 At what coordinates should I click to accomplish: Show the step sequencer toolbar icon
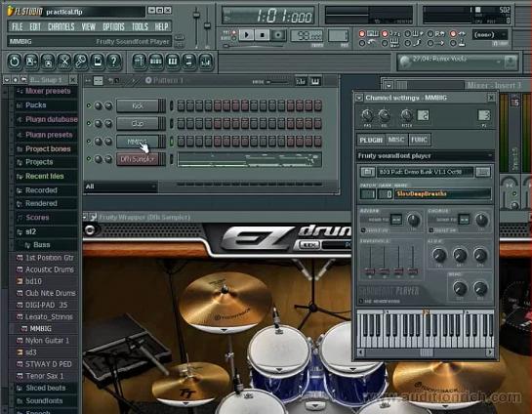156,62
